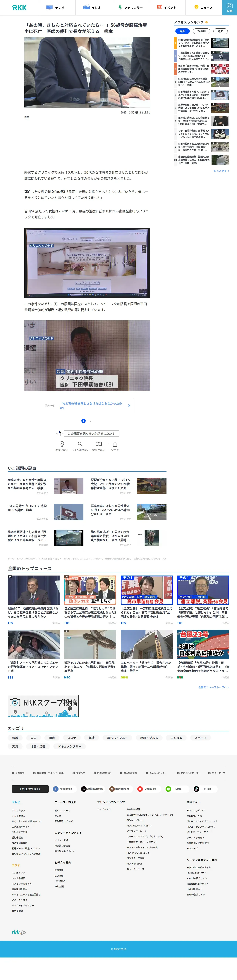
Task: Open the 投稿 camera icon in the header
Action: coord(229,8)
